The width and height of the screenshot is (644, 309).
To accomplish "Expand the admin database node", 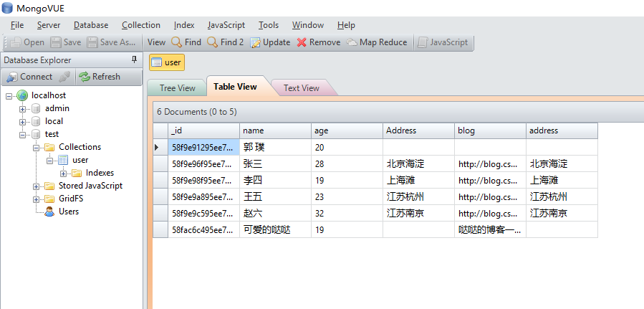I will tap(23, 109).
